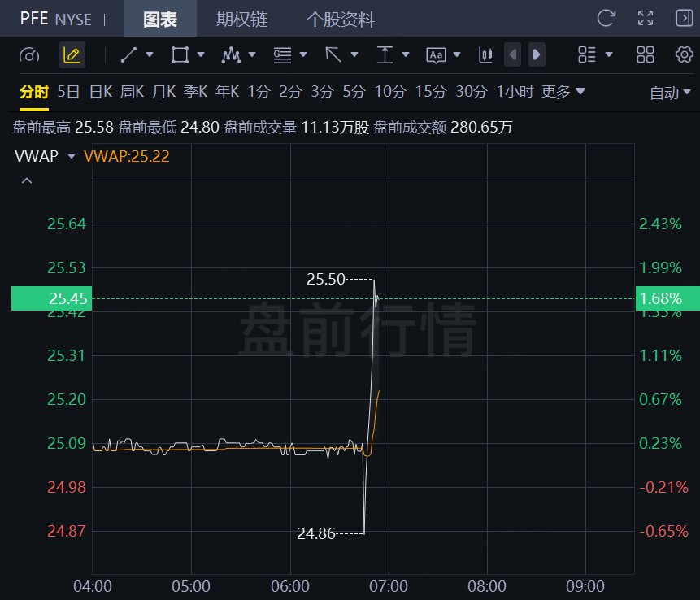This screenshot has height=600, width=700.
Task: Click the 24.86 low marker label
Action: tap(316, 533)
